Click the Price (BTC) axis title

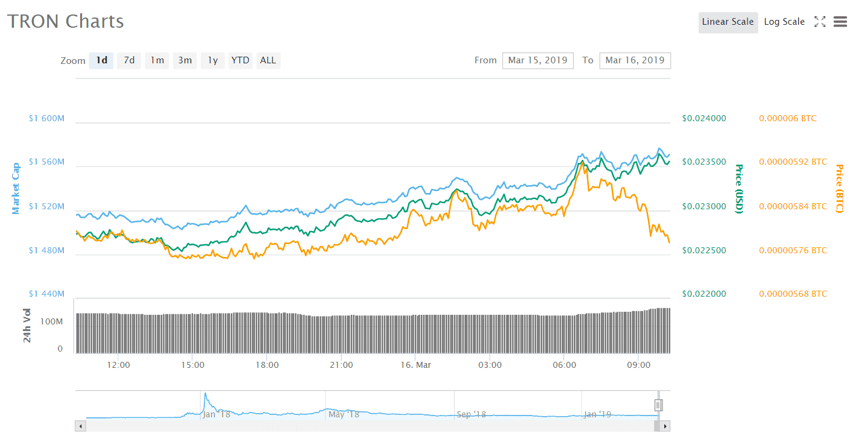[x=839, y=188]
